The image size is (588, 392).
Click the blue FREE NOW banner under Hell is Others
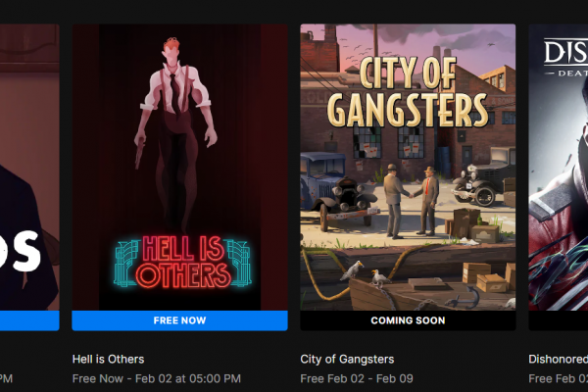point(179,320)
